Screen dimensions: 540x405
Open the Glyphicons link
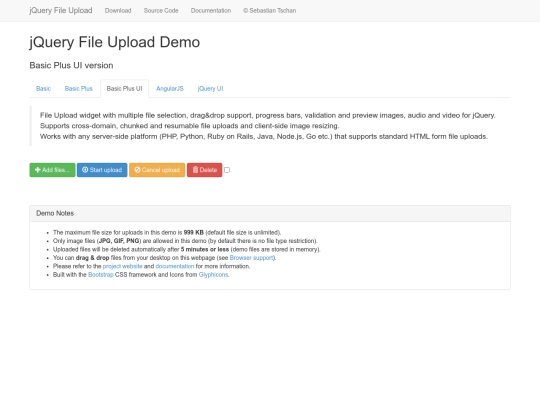tap(214, 275)
